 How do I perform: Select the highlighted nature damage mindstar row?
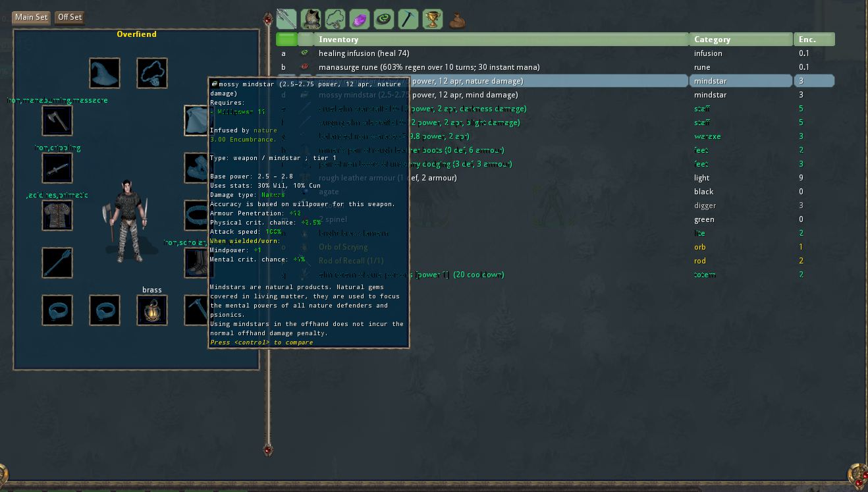pos(555,81)
